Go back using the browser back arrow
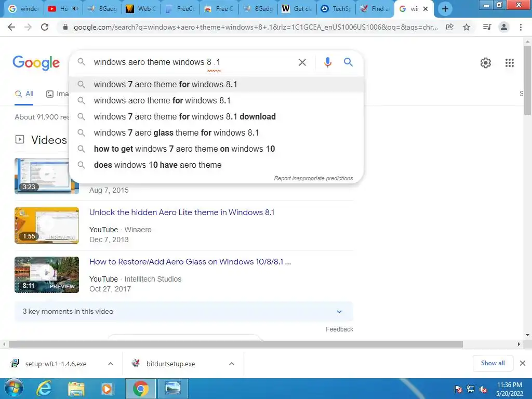Image resolution: width=532 pixels, height=399 pixels. coord(11,27)
